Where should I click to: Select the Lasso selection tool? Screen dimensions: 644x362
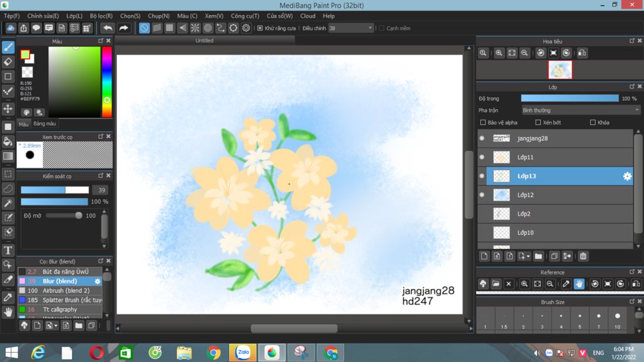point(8,189)
